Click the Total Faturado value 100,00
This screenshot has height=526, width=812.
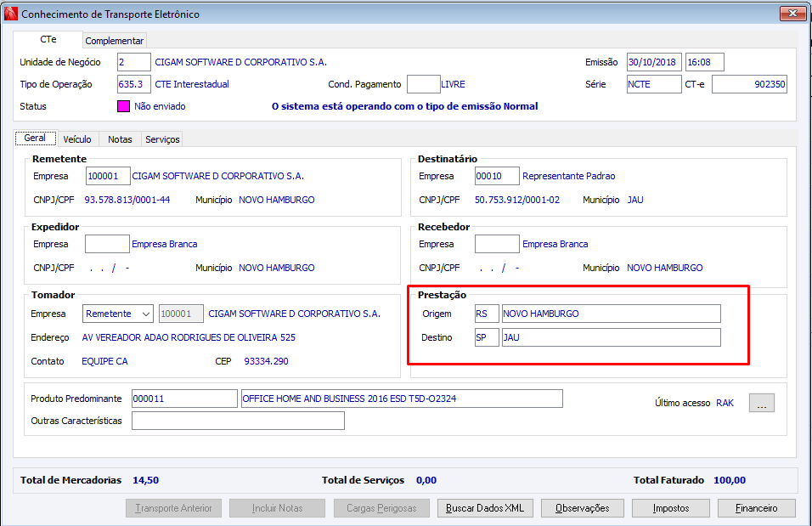pos(729,480)
